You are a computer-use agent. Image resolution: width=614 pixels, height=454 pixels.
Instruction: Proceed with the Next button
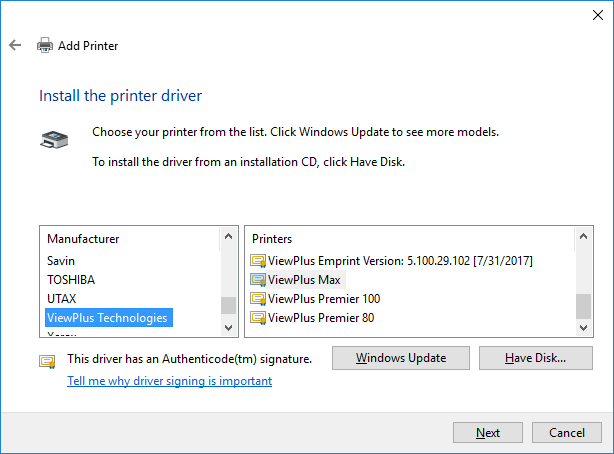click(488, 432)
